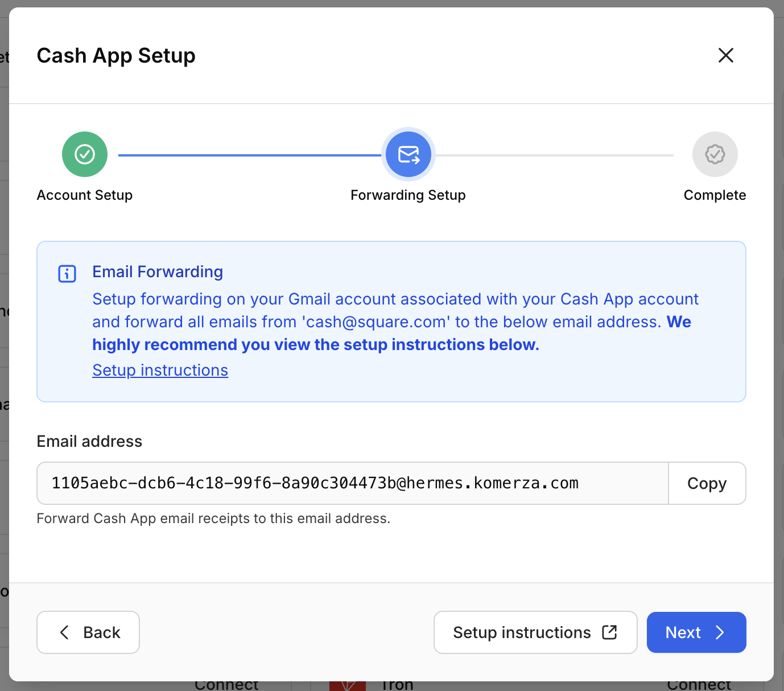This screenshot has height=691, width=784.
Task: Click the back chevron on the Back button
Action: click(64, 632)
